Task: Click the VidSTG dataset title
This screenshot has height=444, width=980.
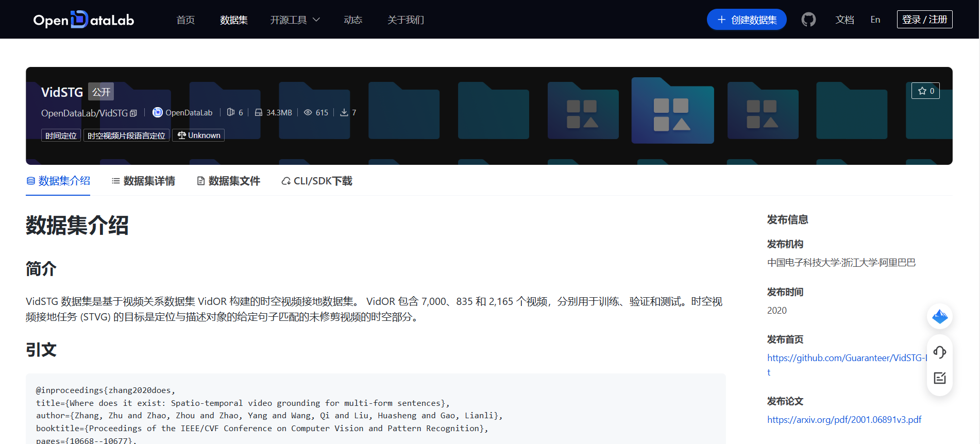Action: coord(62,92)
